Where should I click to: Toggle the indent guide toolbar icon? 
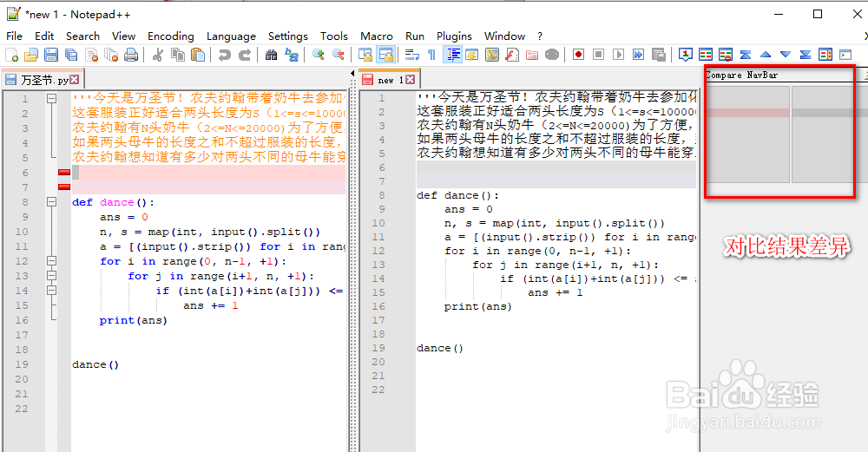pos(452,54)
